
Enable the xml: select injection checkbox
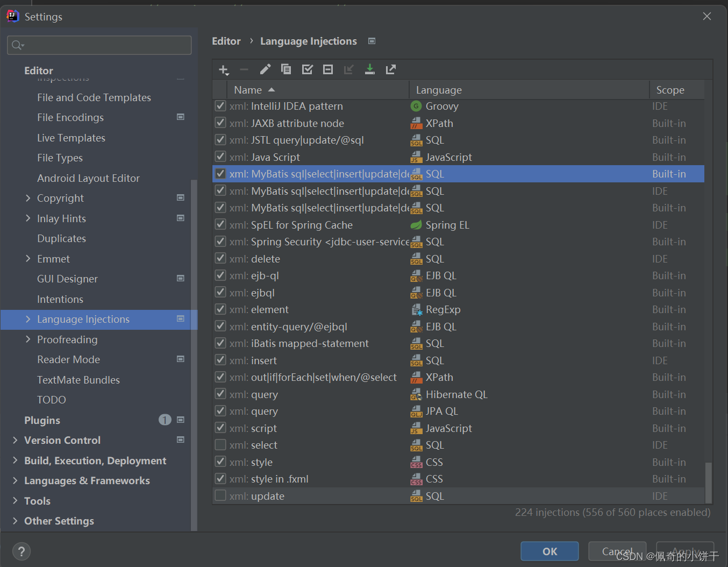pyautogui.click(x=220, y=445)
